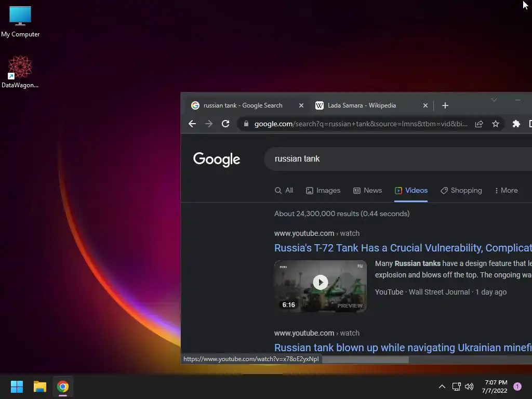Click the horizontal scrollbar at window bottom
Viewport: 532px width, 399px height.
pyautogui.click(x=365, y=360)
